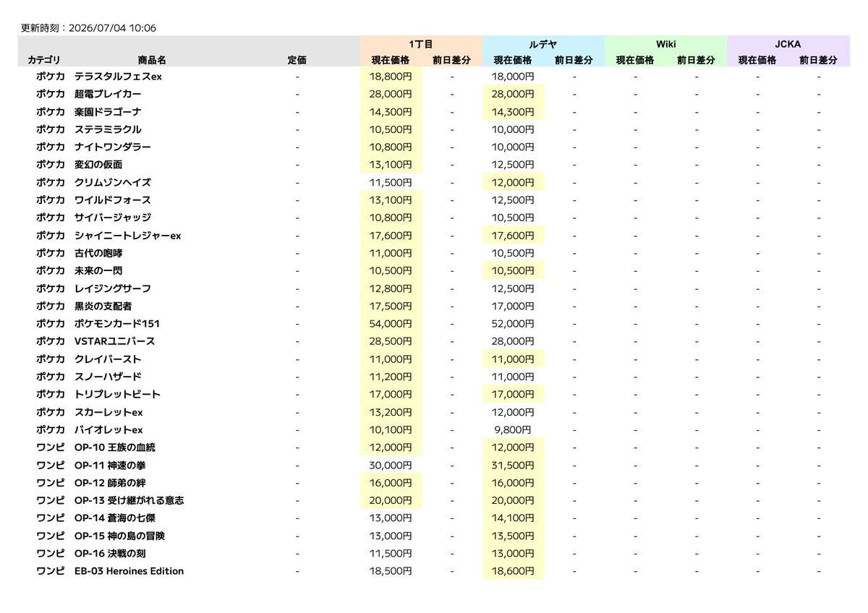Click the 14,100円 price for OP-14
Viewport: 868px width, 613px height.
513,518
